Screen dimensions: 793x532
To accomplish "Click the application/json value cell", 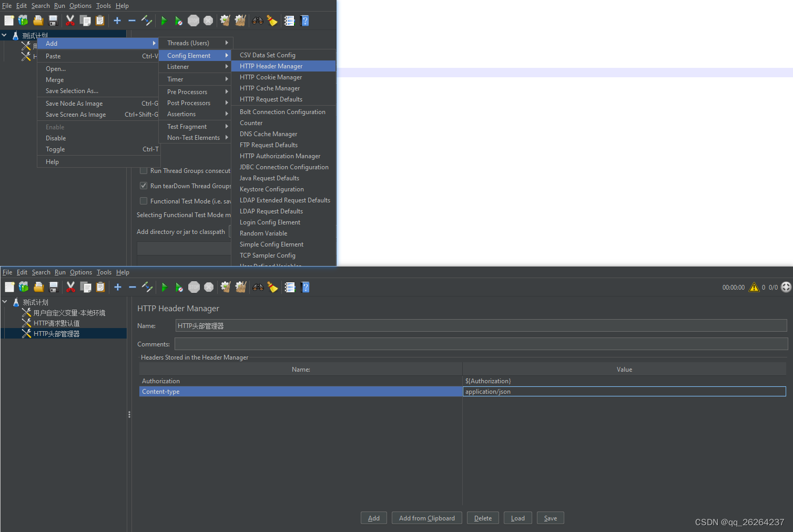I will click(x=624, y=392).
